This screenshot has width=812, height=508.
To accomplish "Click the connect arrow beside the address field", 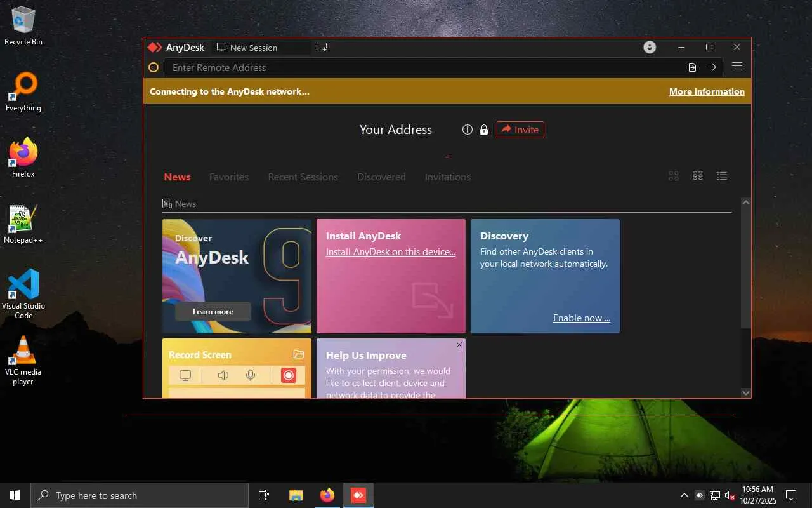I will pyautogui.click(x=712, y=67).
